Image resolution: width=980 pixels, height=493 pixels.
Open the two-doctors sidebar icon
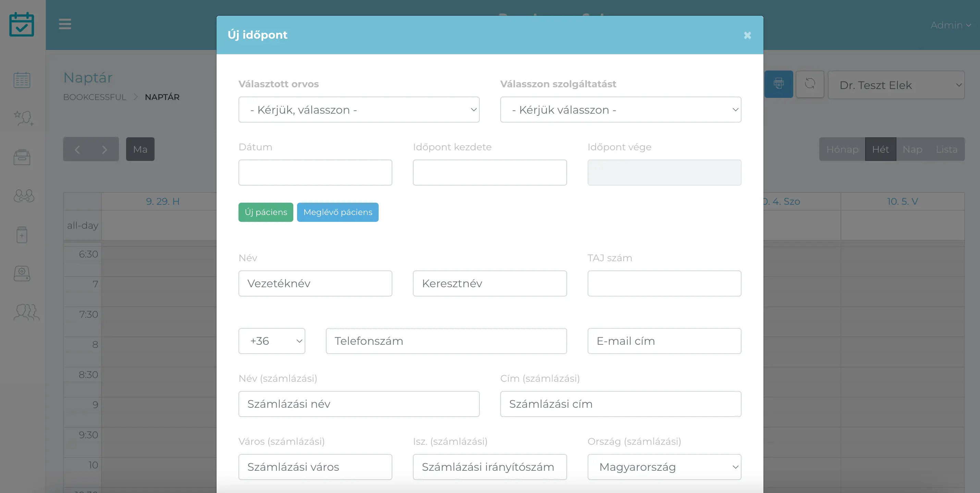pyautogui.click(x=24, y=196)
